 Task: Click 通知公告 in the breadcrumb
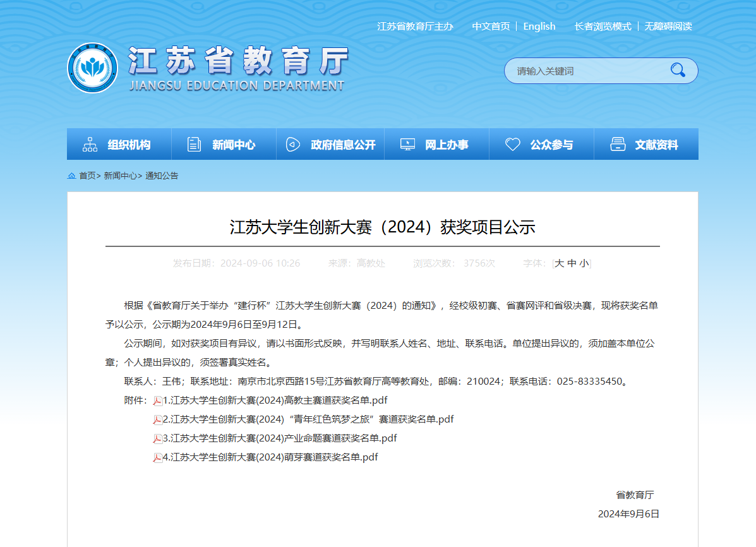[x=162, y=176]
